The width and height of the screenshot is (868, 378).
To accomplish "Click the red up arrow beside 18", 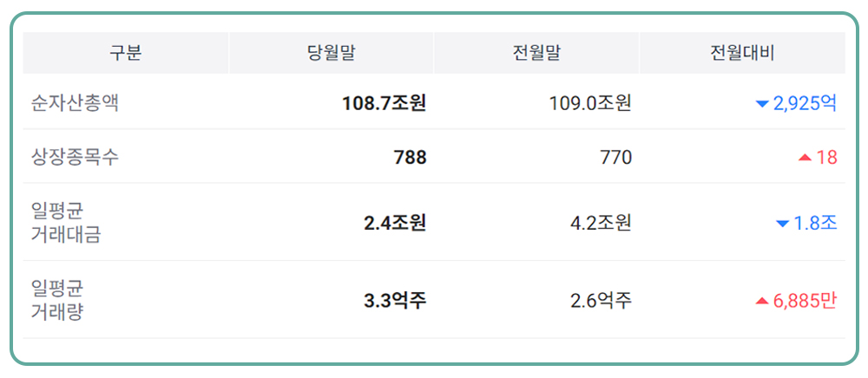I will pyautogui.click(x=805, y=158).
